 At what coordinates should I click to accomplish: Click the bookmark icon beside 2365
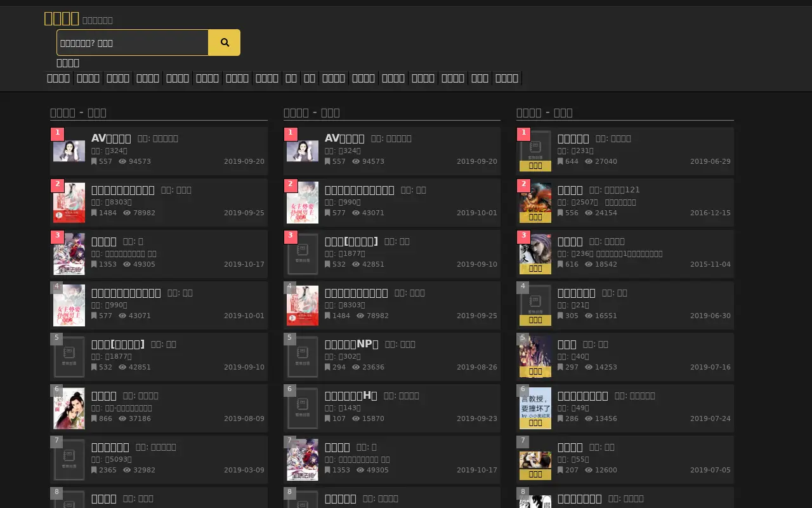(94, 470)
